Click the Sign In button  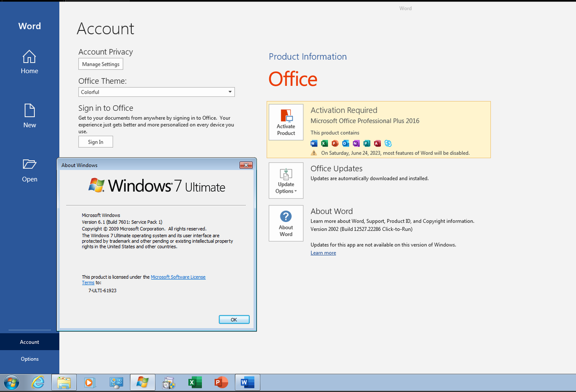[96, 142]
